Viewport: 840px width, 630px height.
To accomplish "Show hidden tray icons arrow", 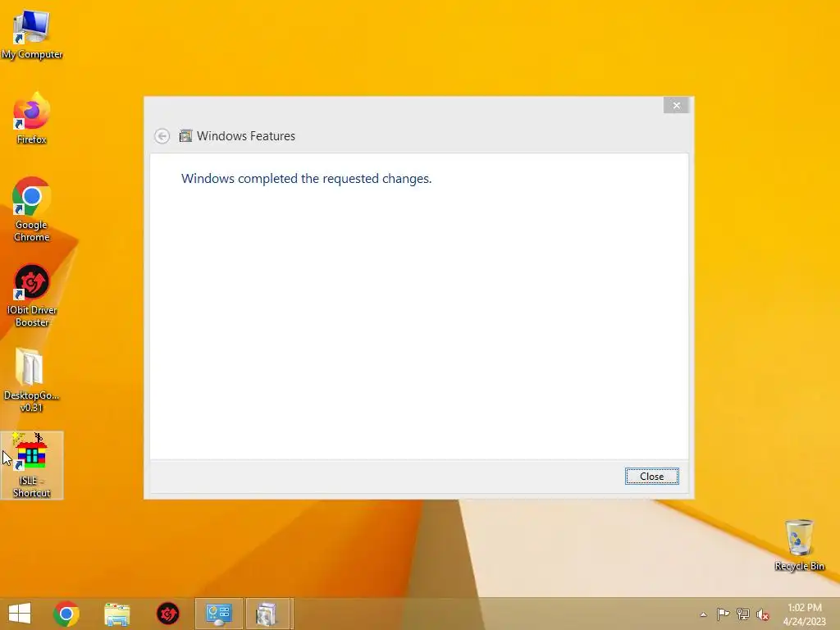I will pyautogui.click(x=703, y=614).
